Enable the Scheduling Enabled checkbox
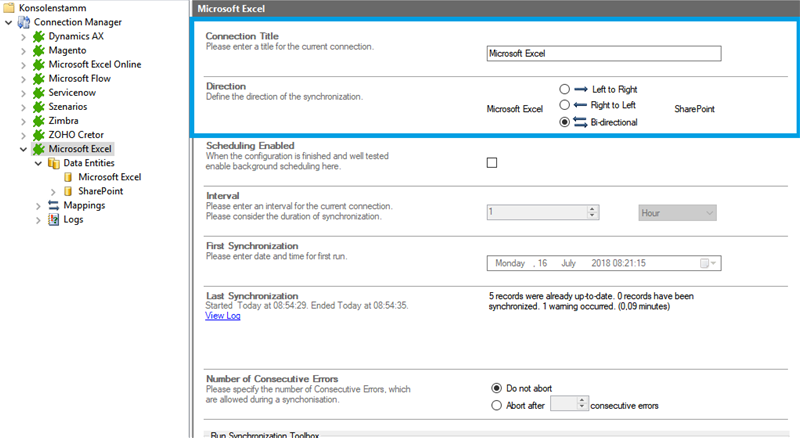Screen dimensions: 800x438 tap(492, 163)
